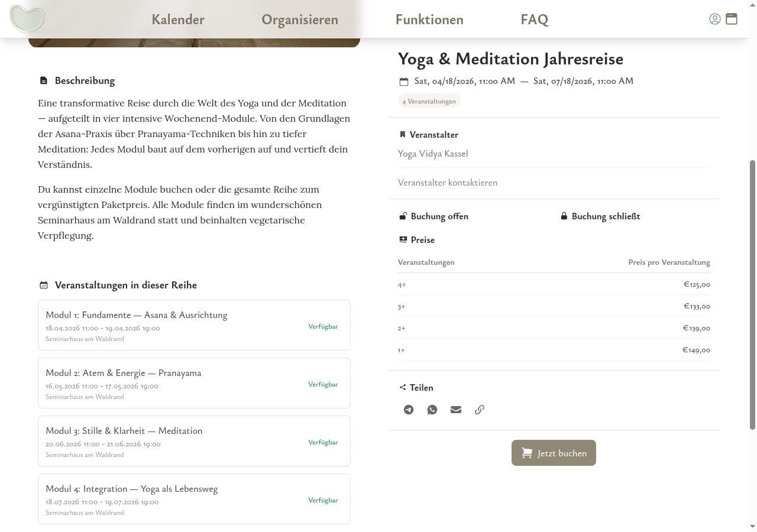Select Modul 1: Fundamente event card
Viewport: 757px width, 532px height.
click(194, 325)
